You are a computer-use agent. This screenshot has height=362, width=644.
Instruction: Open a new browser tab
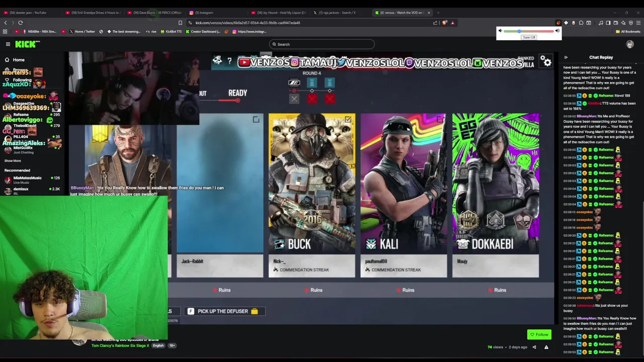tap(438, 13)
